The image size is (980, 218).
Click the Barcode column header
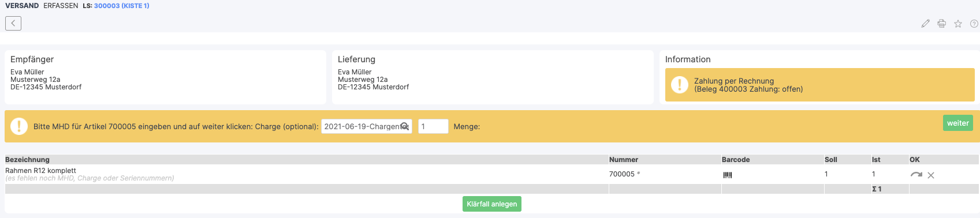736,160
